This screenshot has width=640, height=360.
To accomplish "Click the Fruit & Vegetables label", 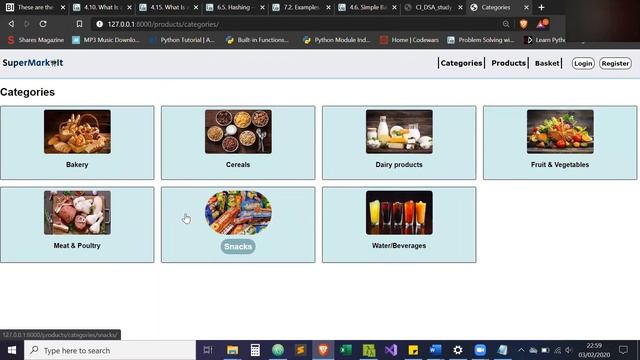I will [560, 164].
